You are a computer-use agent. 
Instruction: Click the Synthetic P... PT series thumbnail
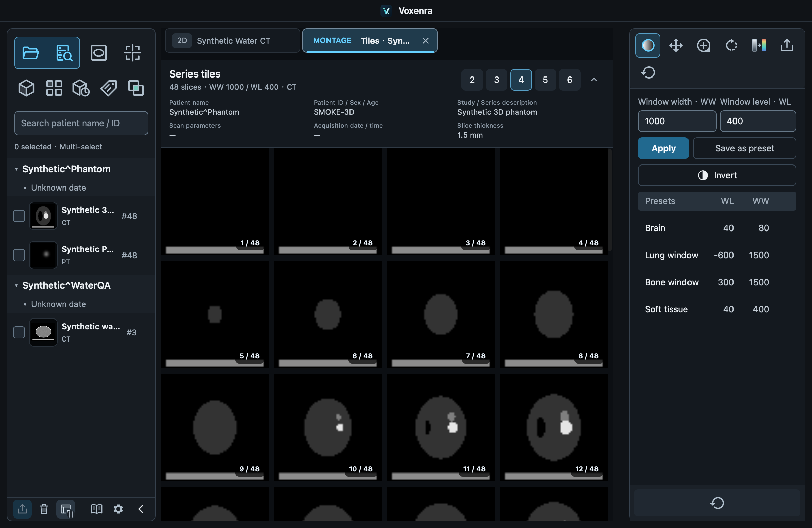[43, 255]
